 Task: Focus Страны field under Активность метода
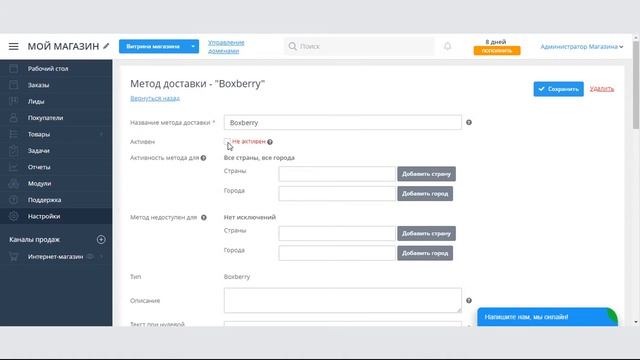click(x=337, y=174)
